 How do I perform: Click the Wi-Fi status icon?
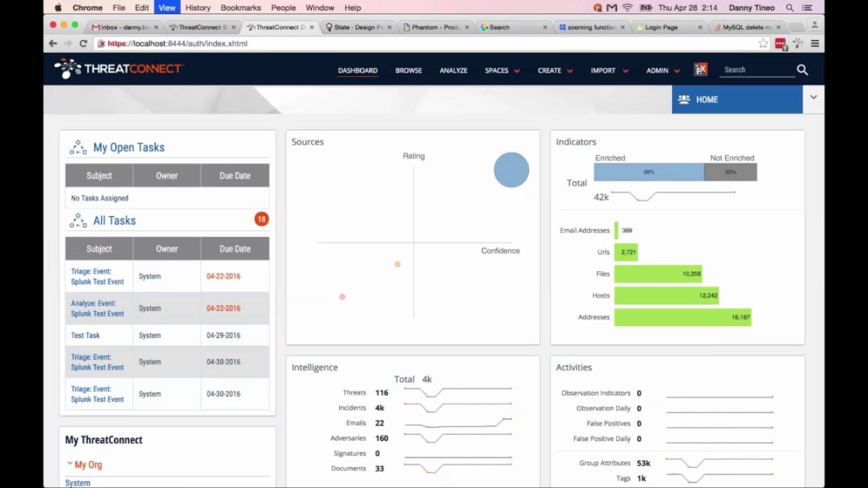pyautogui.click(x=627, y=8)
